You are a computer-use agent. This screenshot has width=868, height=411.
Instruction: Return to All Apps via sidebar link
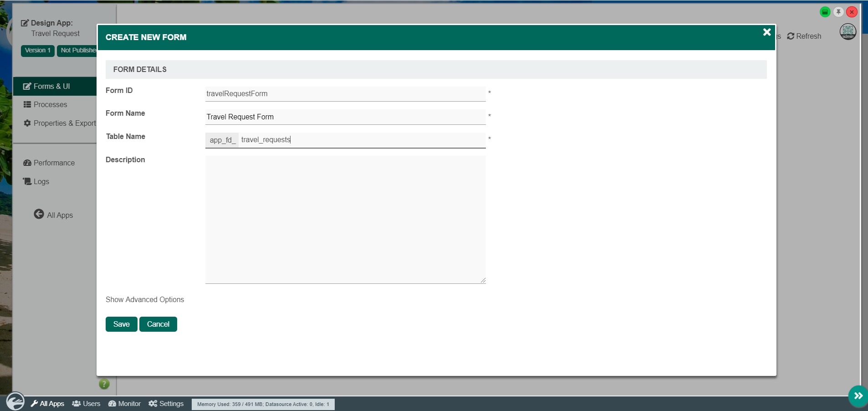[53, 215]
